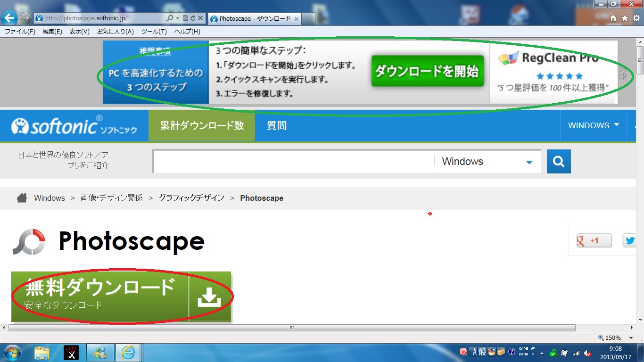Click the Softonic search text field
This screenshot has width=644, height=362.
[294, 162]
